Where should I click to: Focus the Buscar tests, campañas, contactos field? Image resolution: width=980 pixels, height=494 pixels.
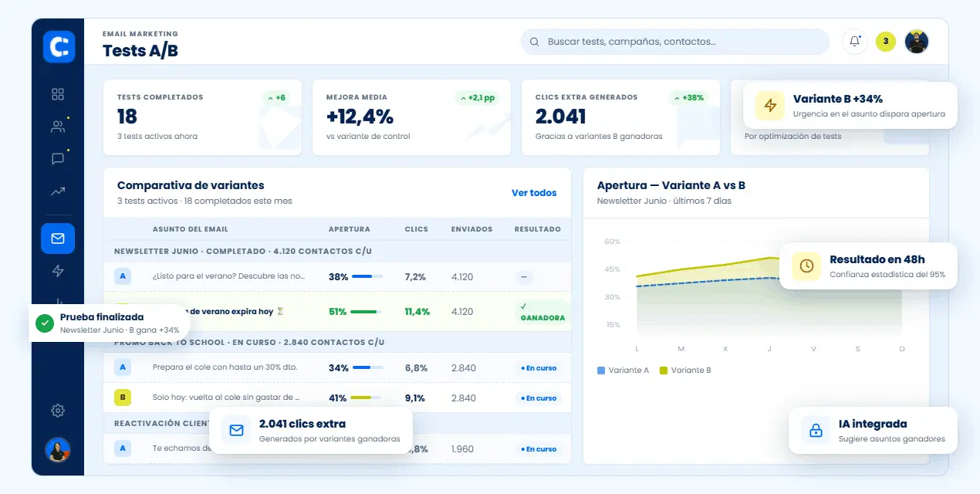click(675, 42)
